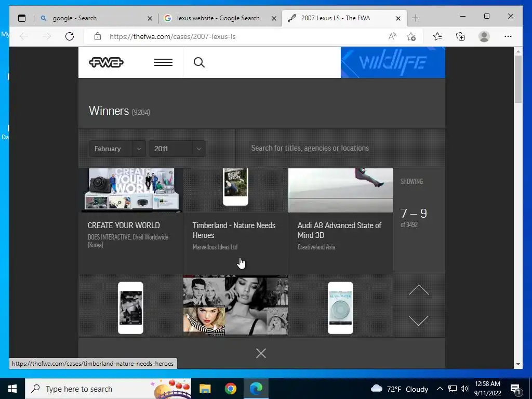Click the Timberland phone thumbnail

tap(235, 187)
